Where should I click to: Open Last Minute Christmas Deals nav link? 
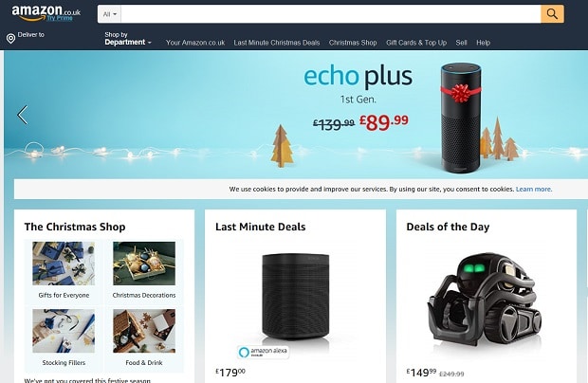277,43
